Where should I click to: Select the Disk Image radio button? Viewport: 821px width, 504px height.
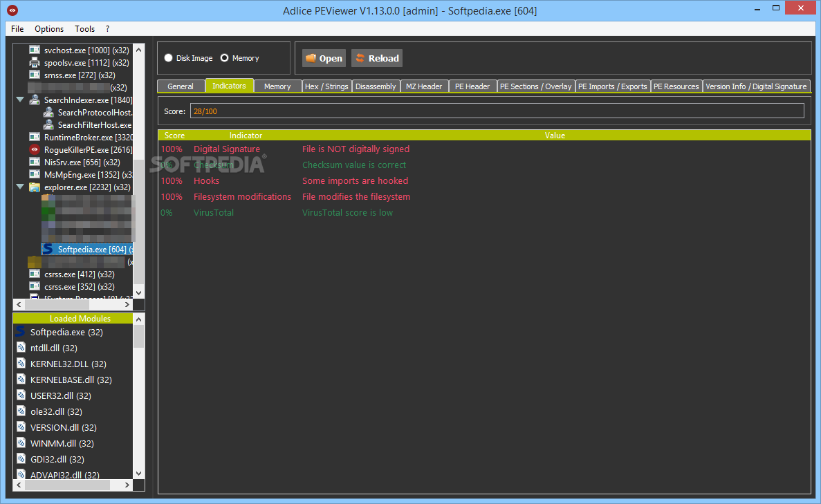tap(168, 57)
